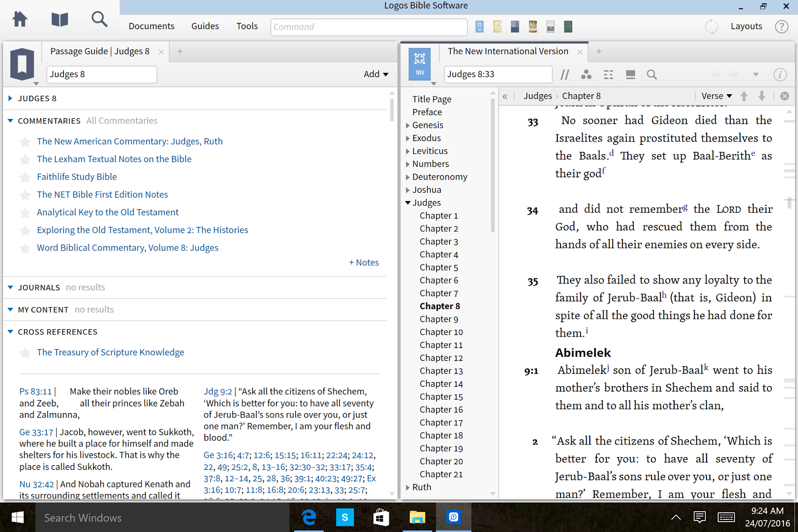Click the NIV resource panel icon
This screenshot has width=798, height=532.
click(420, 64)
